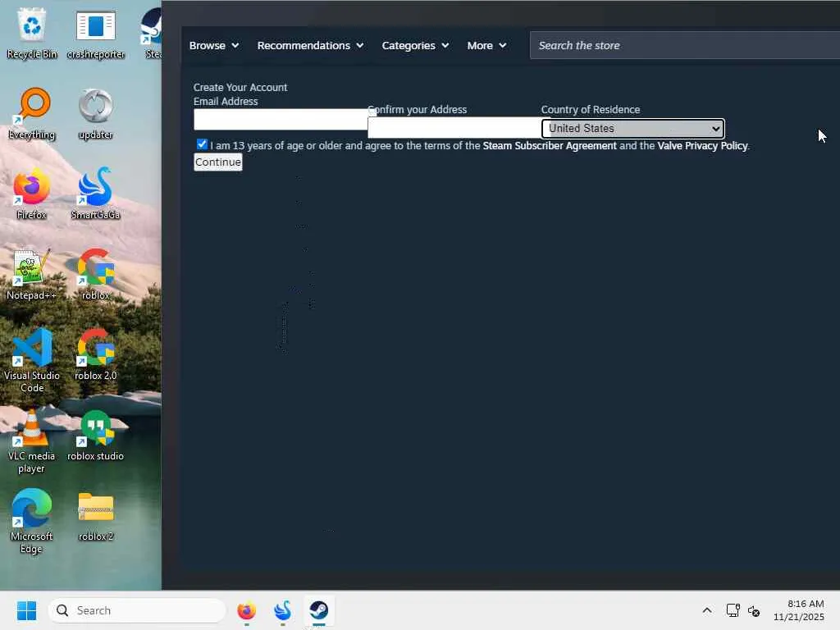840x630 pixels.
Task: Open the network status tray icon
Action: pos(733,610)
